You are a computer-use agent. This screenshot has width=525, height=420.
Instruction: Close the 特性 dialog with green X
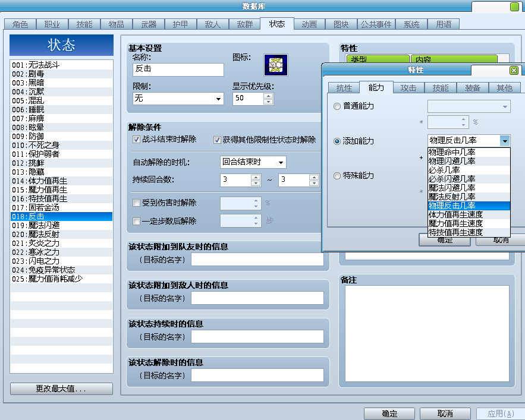(514, 70)
